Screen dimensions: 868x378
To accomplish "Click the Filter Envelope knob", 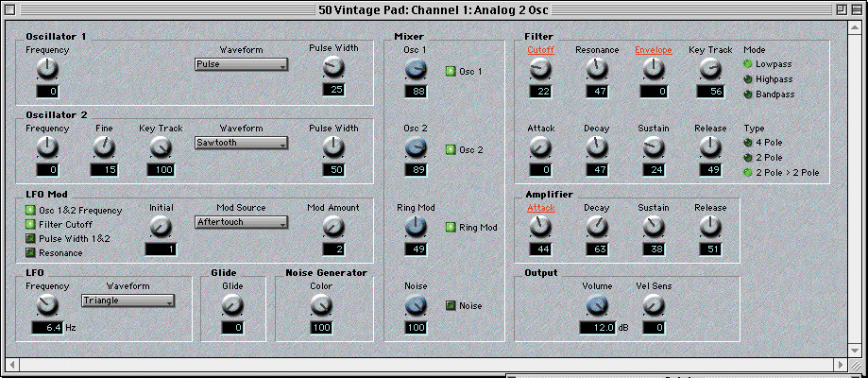I will tap(654, 69).
